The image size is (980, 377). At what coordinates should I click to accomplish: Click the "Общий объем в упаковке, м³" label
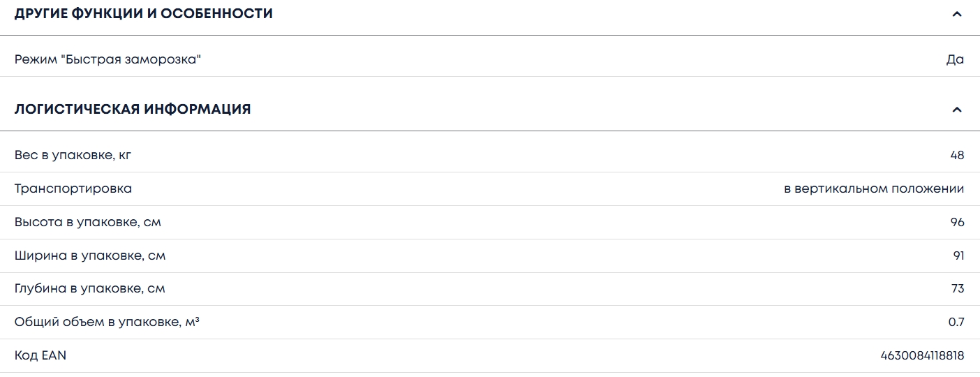pos(107,323)
